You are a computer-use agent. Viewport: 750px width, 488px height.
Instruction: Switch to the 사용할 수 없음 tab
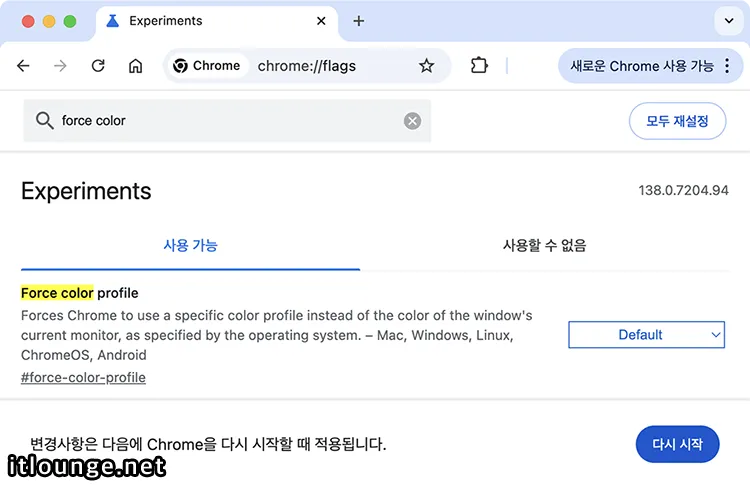coord(544,245)
